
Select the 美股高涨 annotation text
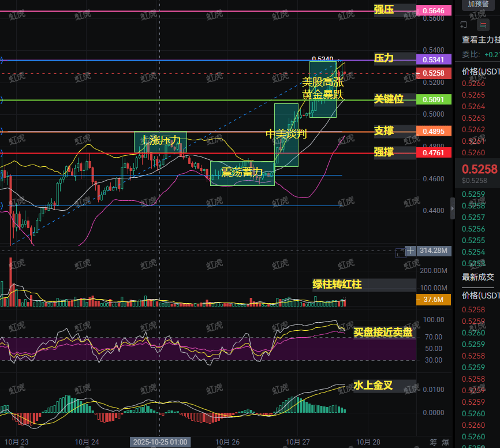point(323,82)
